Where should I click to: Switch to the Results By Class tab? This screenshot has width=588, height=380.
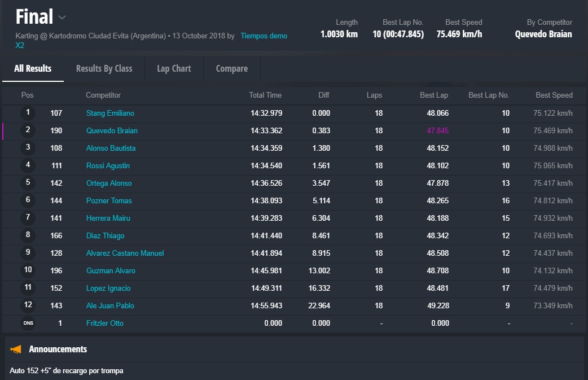click(104, 68)
